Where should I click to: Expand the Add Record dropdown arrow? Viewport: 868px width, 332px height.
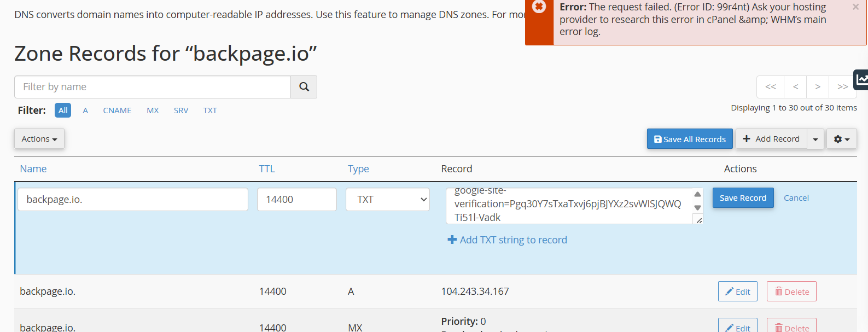pos(815,139)
